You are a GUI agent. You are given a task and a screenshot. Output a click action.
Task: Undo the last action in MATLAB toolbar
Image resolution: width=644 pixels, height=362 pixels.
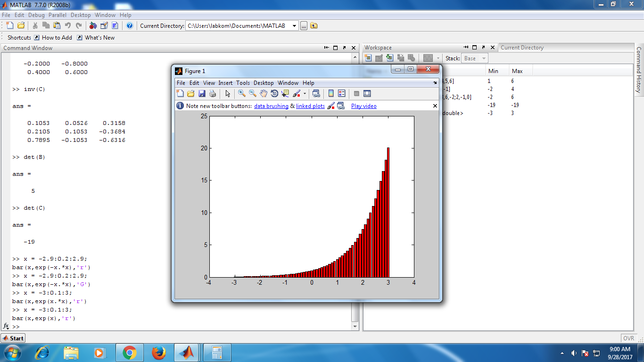pos(68,25)
